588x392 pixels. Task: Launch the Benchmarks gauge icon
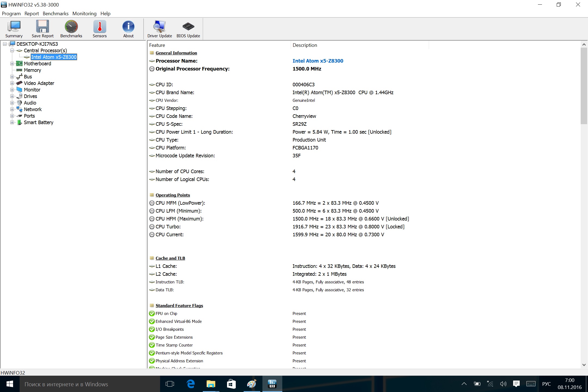pyautogui.click(x=71, y=29)
